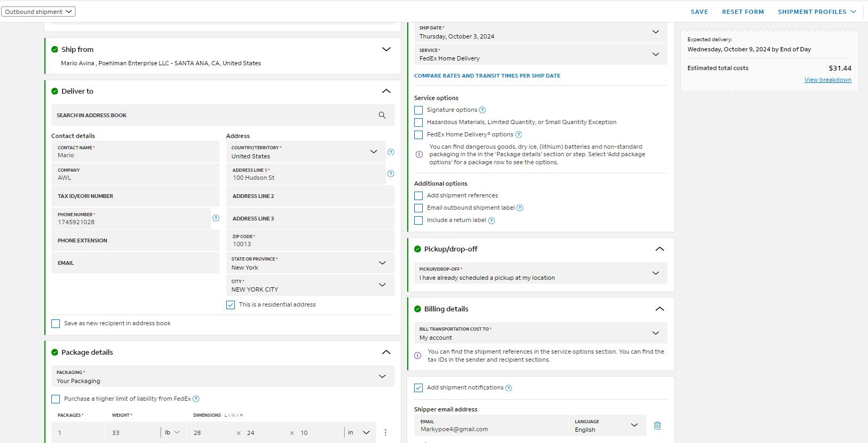
Task: Open Compare rates and transit times link
Action: click(487, 76)
